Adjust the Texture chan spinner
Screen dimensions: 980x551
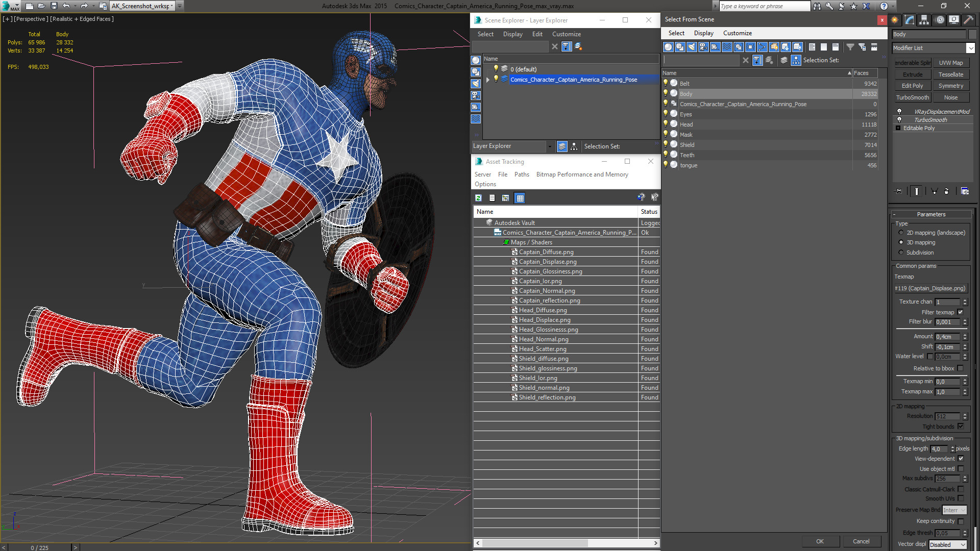click(x=965, y=302)
